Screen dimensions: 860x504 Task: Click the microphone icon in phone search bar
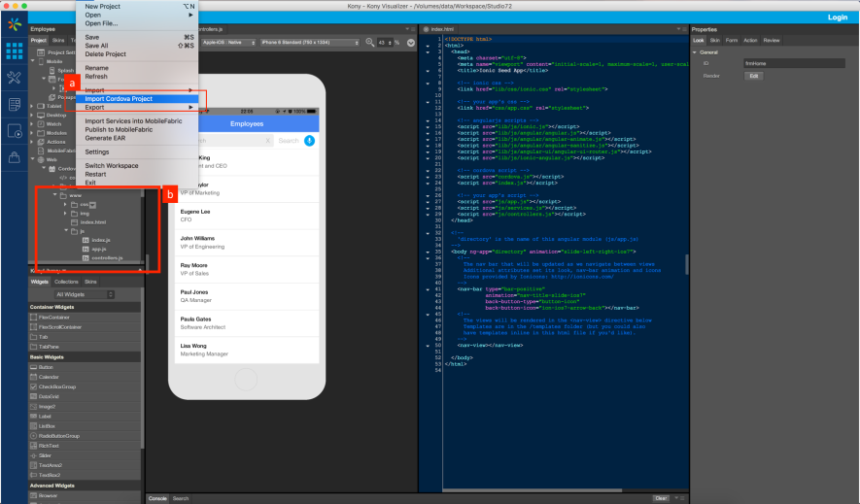[x=309, y=141]
